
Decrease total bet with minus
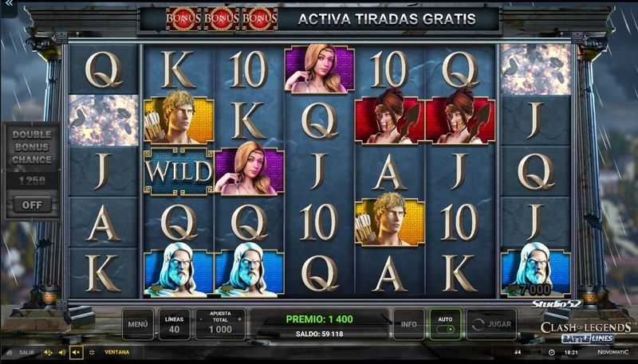click(x=201, y=319)
